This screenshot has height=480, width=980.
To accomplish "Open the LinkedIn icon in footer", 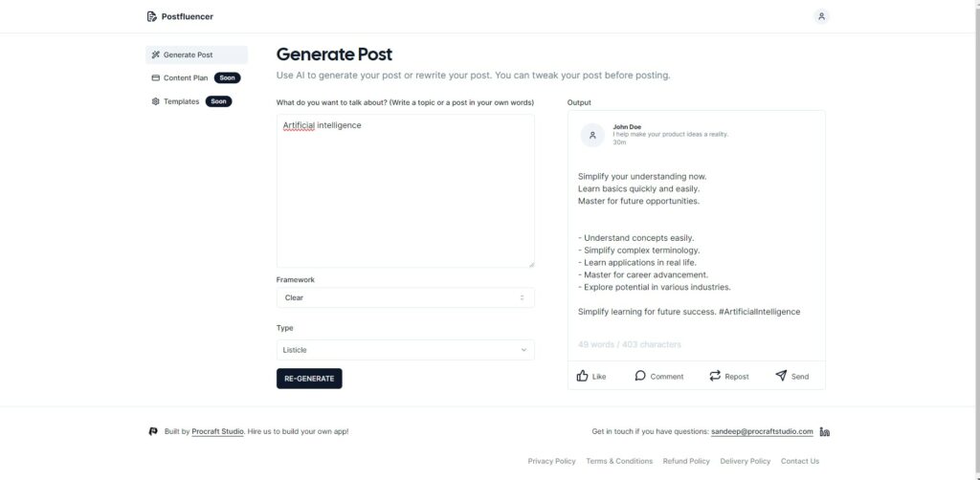I will (x=824, y=431).
